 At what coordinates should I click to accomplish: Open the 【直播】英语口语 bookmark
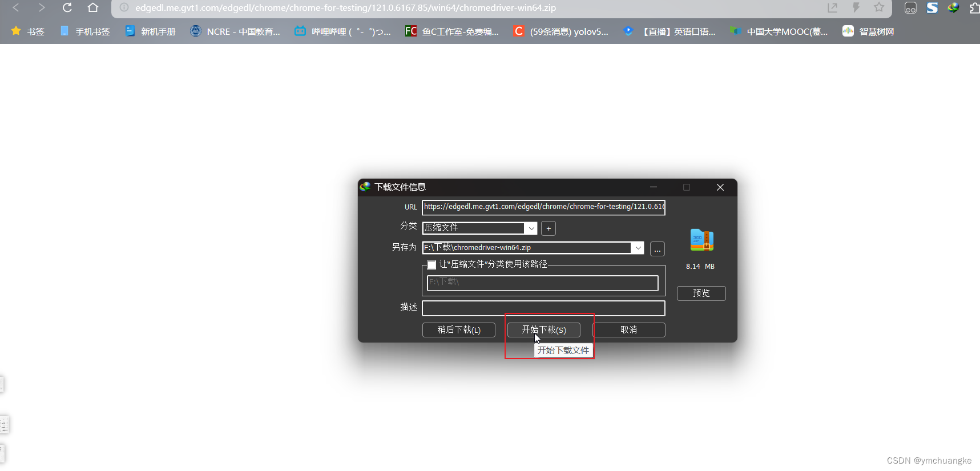click(669, 31)
